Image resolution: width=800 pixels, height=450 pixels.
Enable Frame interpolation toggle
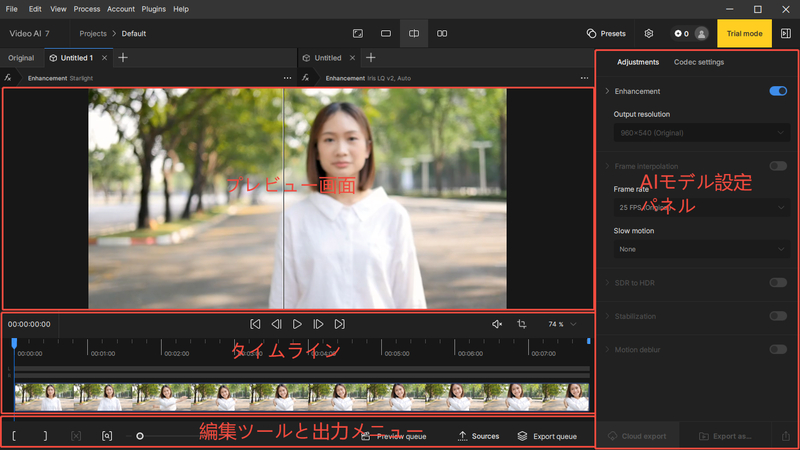[x=778, y=166]
